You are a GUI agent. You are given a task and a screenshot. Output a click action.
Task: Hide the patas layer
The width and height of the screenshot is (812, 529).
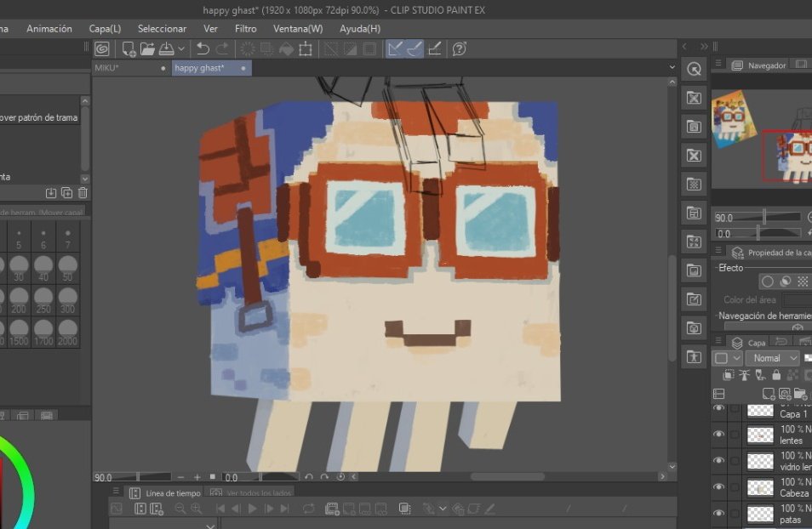718,513
